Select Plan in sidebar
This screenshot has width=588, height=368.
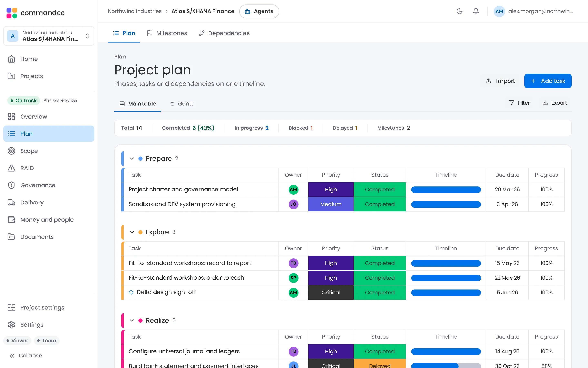(x=49, y=134)
